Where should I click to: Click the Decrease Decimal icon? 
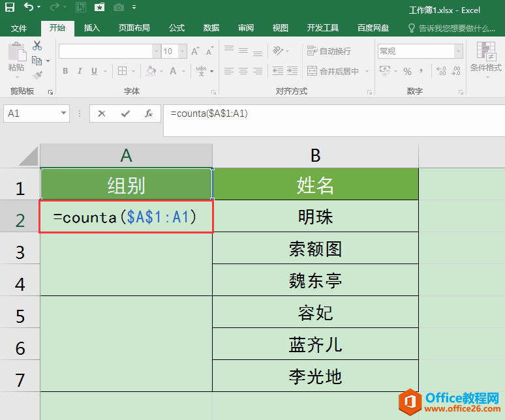tap(455, 71)
